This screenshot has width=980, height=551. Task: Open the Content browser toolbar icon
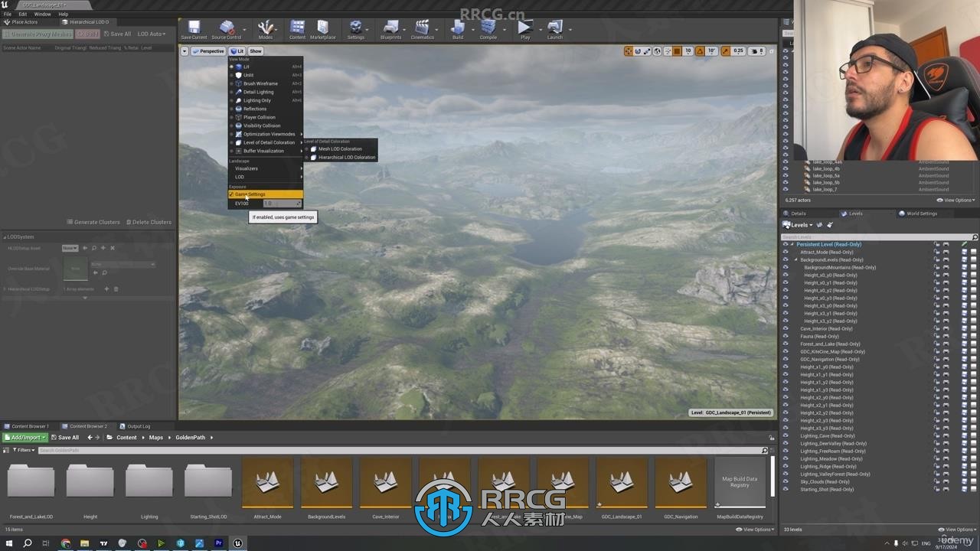tap(297, 29)
